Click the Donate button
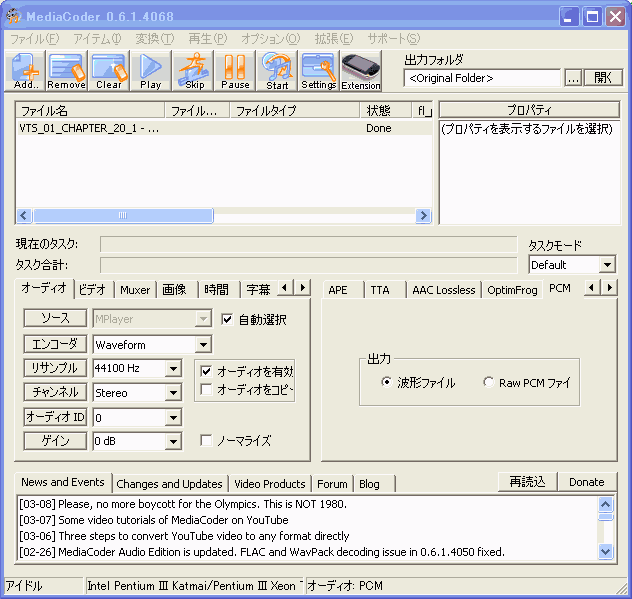 (586, 482)
